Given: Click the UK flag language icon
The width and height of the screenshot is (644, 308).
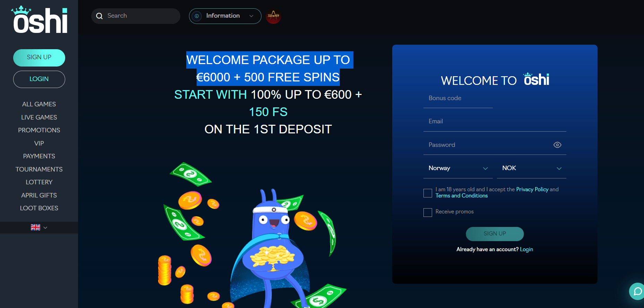Looking at the screenshot, I should 35,228.
